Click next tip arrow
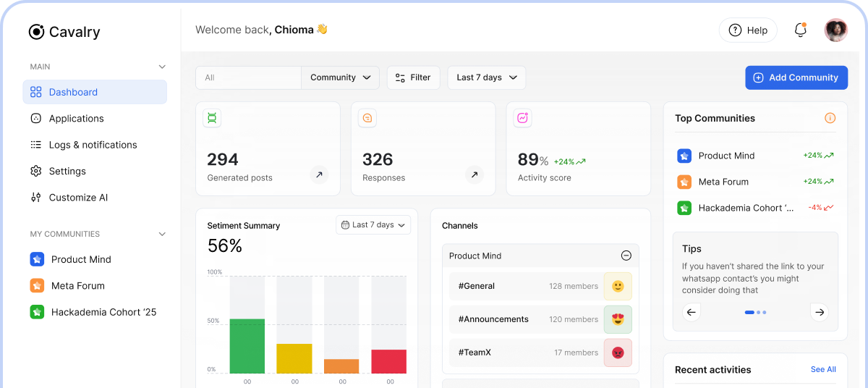The image size is (868, 388). 819,312
